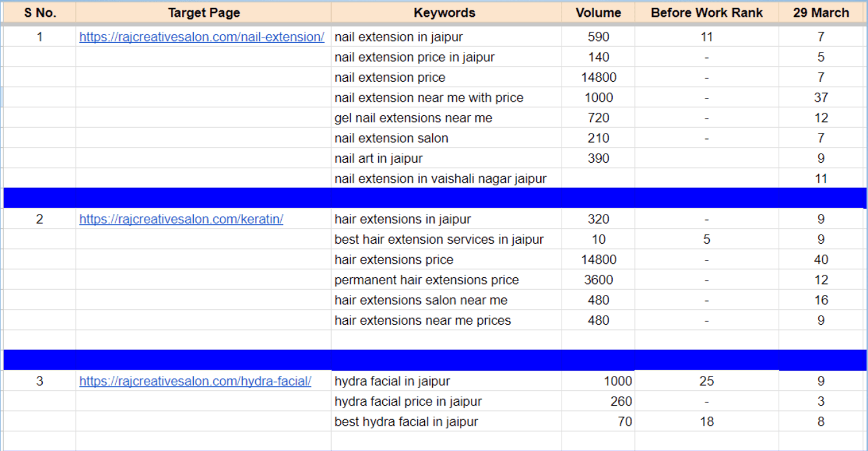This screenshot has width=868, height=451.
Task: Click serial number 2 cell
Action: 40,219
